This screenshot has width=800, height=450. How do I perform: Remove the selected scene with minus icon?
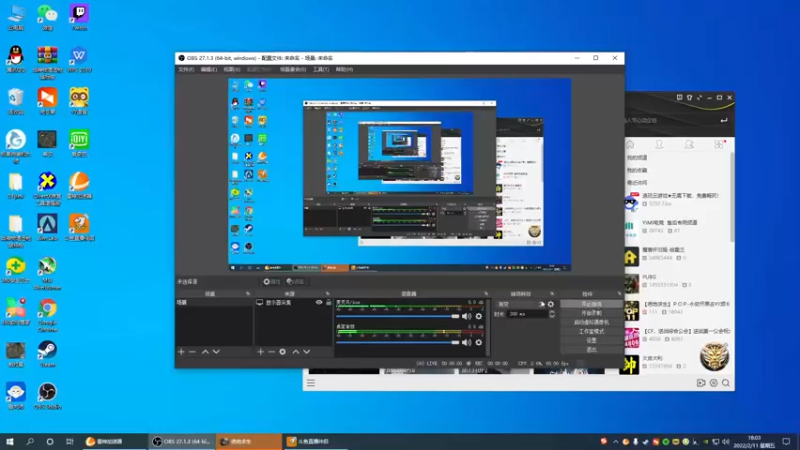click(x=192, y=352)
